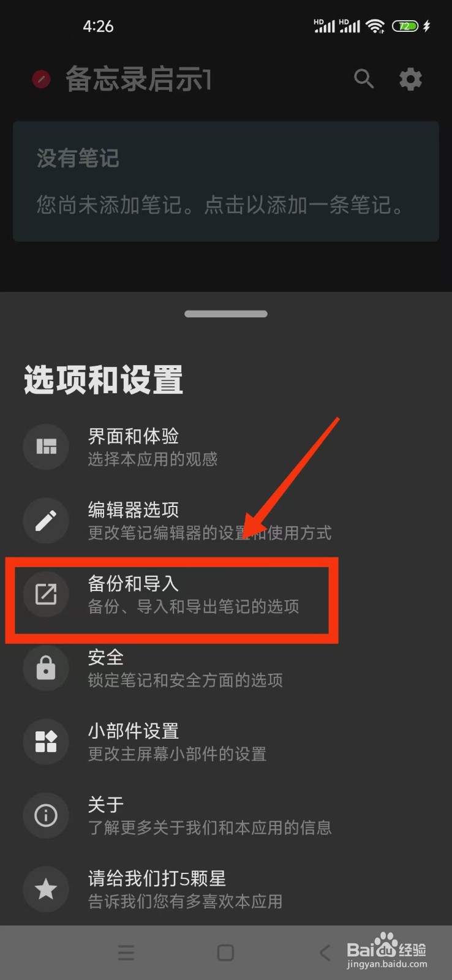This screenshot has width=452, height=980.
Task: Tap the 界面和体验 layout icon
Action: pyautogui.click(x=46, y=447)
